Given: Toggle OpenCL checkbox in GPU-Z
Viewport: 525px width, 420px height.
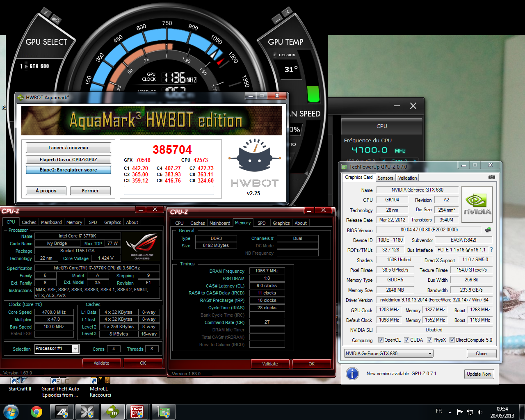Looking at the screenshot, I should [x=381, y=340].
